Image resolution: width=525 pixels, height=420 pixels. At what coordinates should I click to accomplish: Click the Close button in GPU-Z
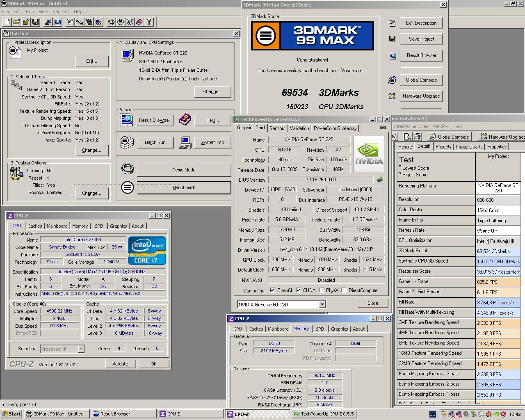coord(373,303)
